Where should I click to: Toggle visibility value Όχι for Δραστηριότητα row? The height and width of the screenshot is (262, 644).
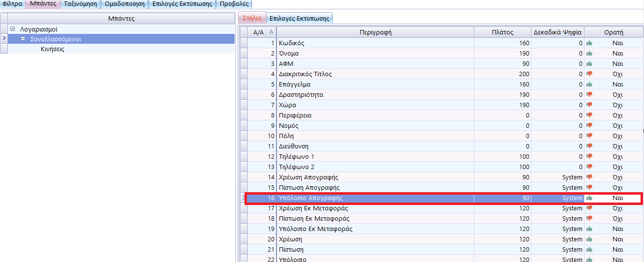click(617, 95)
